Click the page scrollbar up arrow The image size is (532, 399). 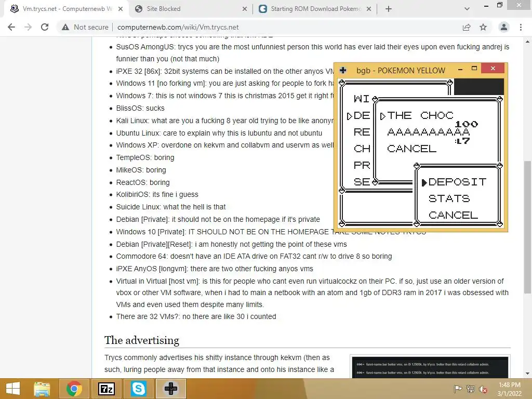coord(527,42)
